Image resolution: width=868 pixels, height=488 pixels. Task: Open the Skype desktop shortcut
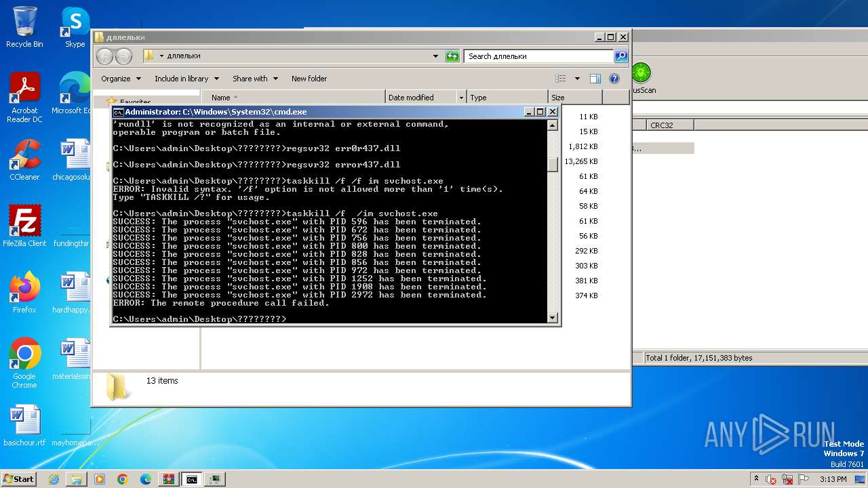pyautogui.click(x=75, y=27)
